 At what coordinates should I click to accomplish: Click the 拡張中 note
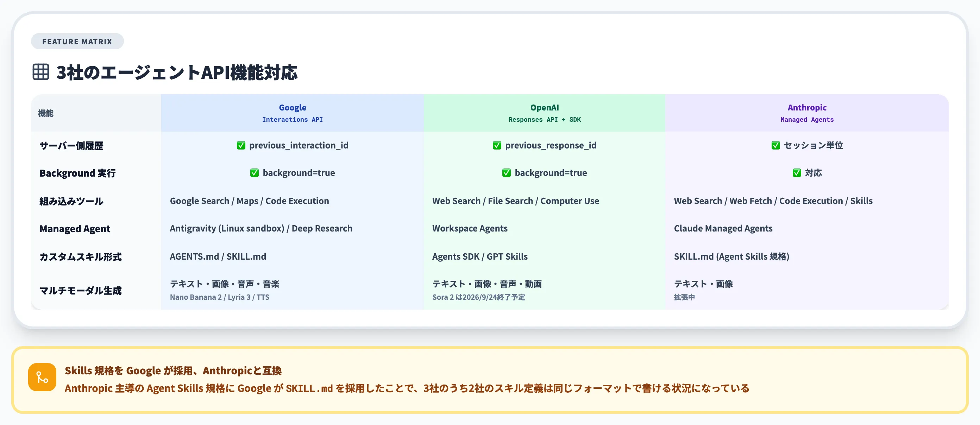tap(684, 297)
